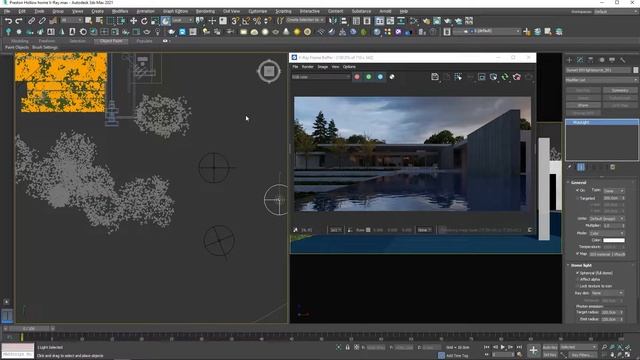Open the Hierarchy tab in command panel
Image resolution: width=640 pixels, height=360 pixels.
(591, 60)
